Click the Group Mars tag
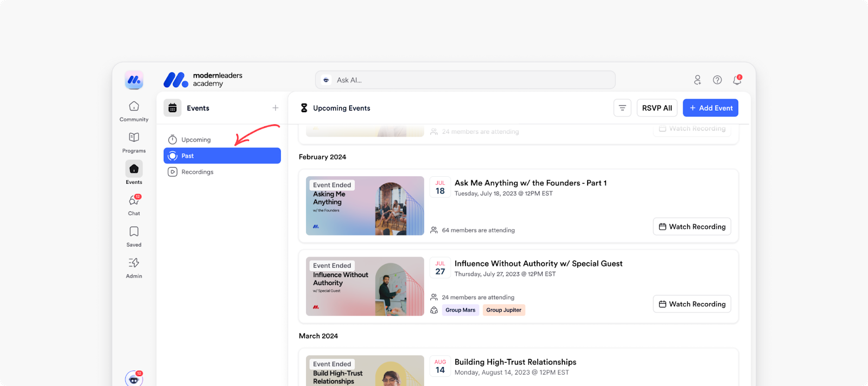 (461, 310)
